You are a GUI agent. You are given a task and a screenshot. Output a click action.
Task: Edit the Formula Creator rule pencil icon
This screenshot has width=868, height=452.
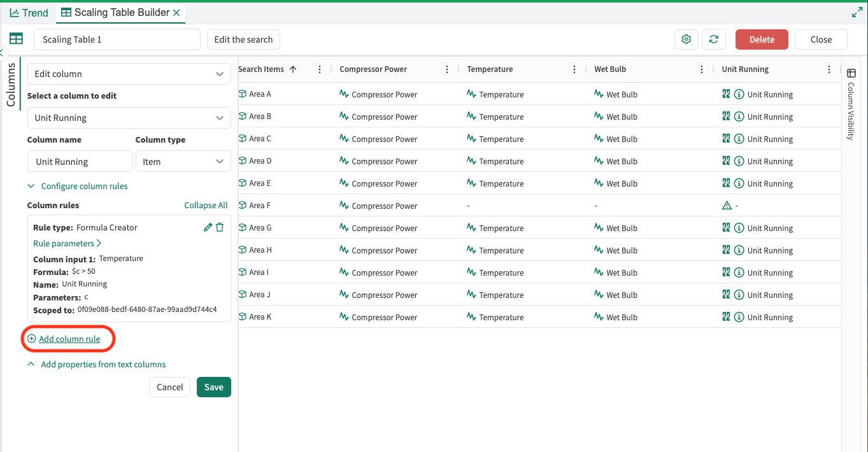coord(208,227)
